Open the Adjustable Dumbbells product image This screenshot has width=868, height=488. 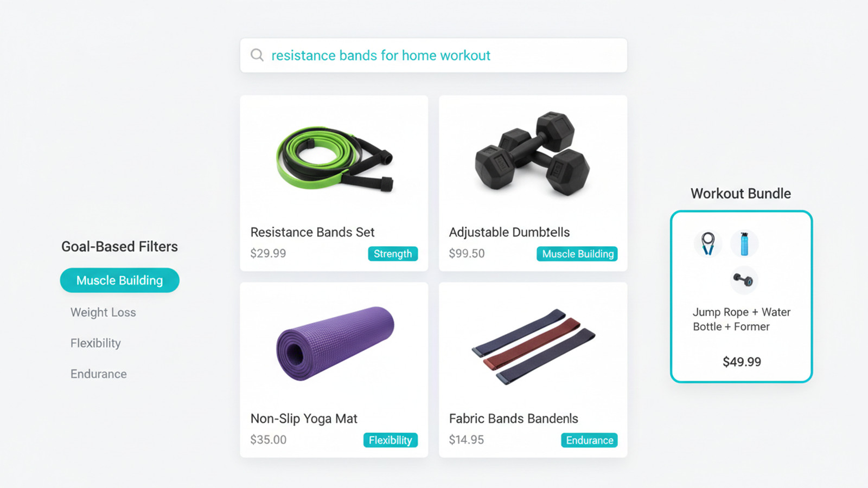[532, 153]
